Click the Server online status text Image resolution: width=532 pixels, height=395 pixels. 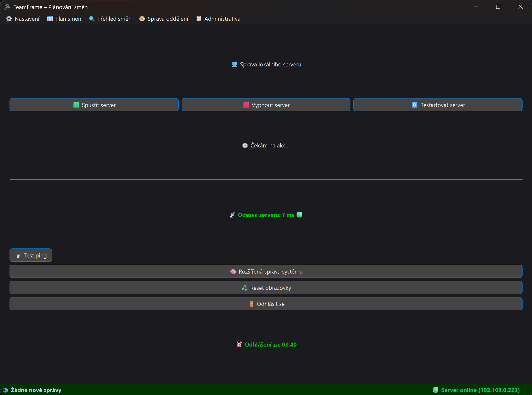[480, 390]
